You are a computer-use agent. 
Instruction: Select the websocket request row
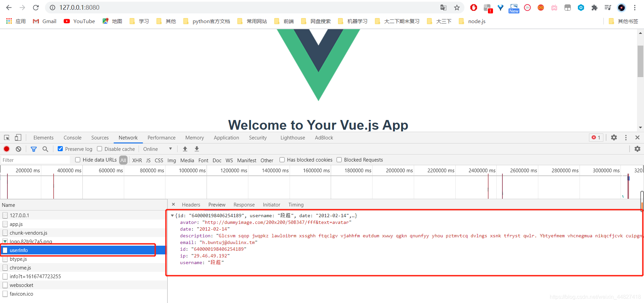pos(84,285)
